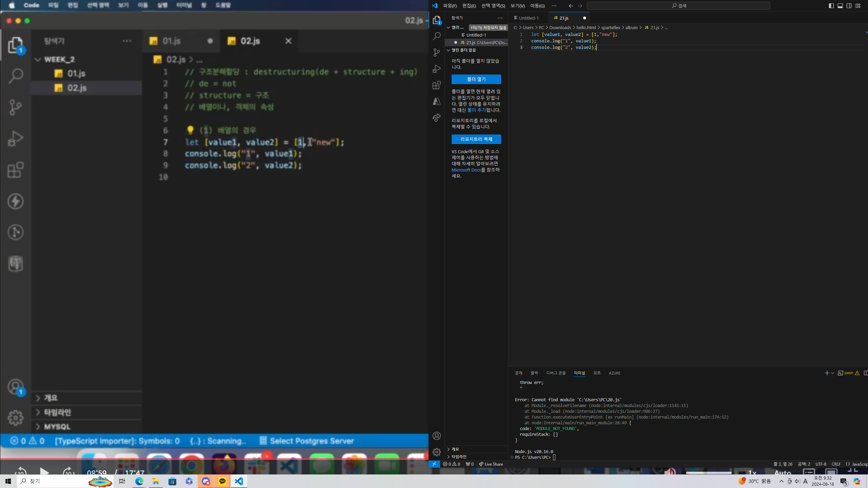Click the Thunder Client lightning icon in the video
This screenshot has height=488, width=868.
(16, 201)
